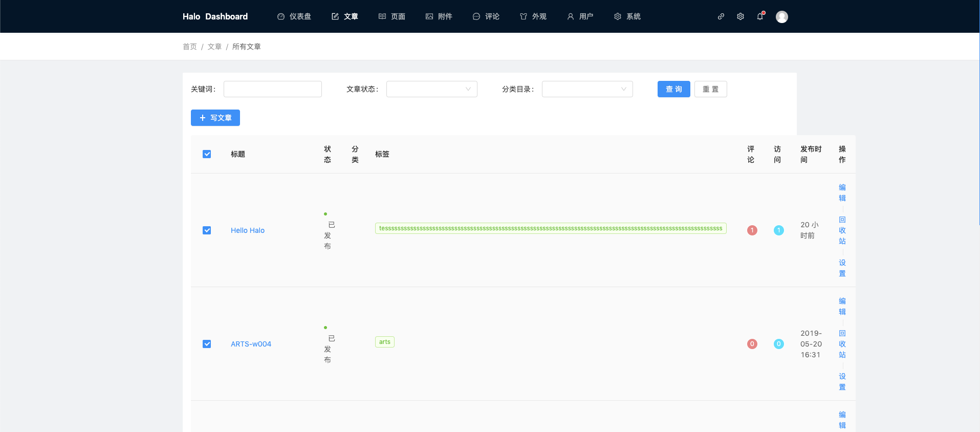Screen dimensions: 980x432
Task: Open the 文章 menu in navbar
Action: [345, 16]
